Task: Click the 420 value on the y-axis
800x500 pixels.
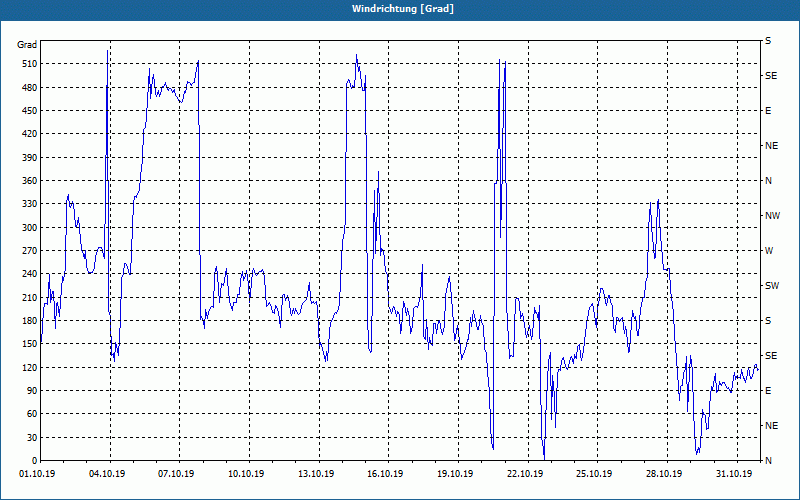Action: coord(30,134)
